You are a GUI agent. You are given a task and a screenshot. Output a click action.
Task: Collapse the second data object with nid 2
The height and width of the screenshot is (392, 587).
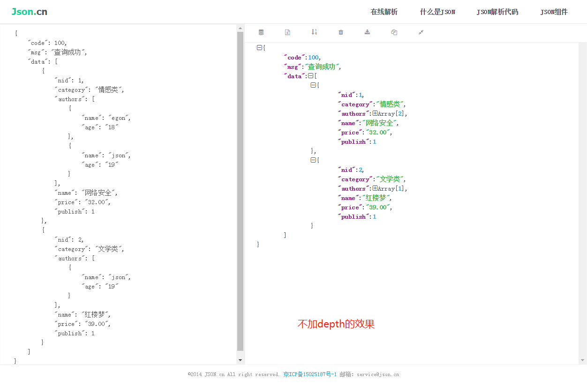tap(313, 160)
